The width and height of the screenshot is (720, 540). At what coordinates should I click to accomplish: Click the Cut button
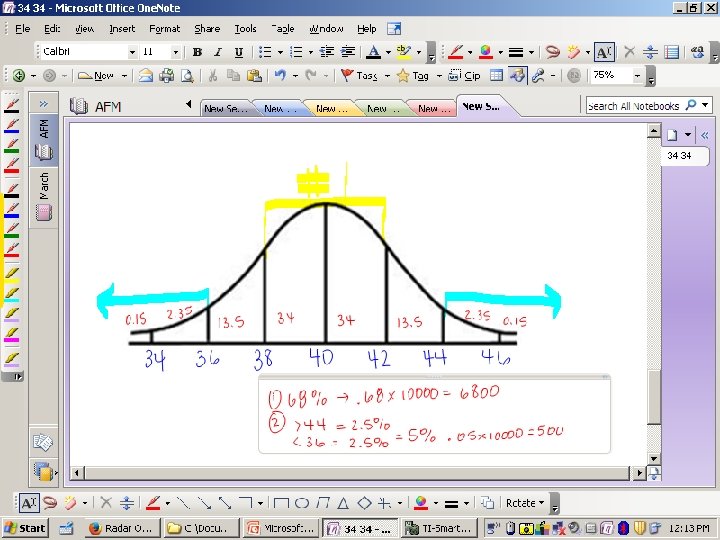tap(213, 75)
